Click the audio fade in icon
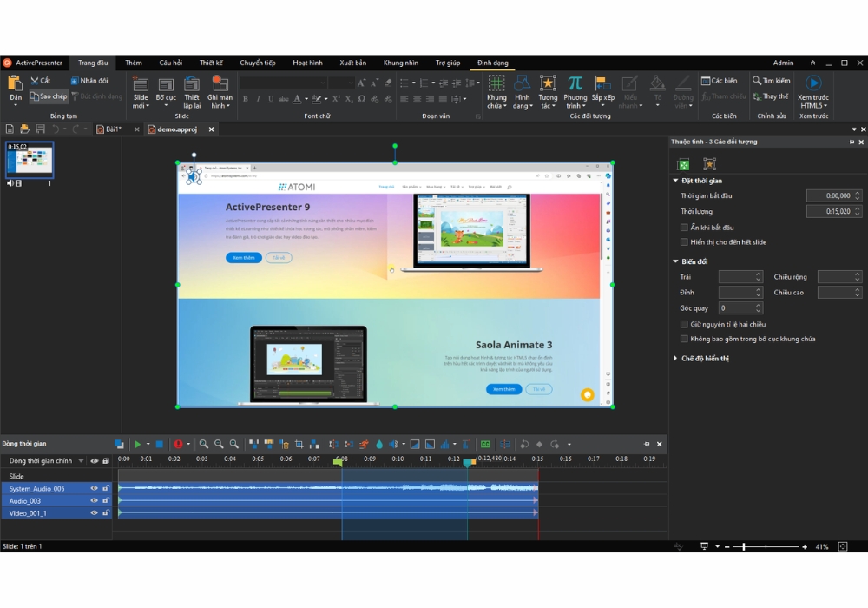This screenshot has height=608, width=868. click(415, 444)
